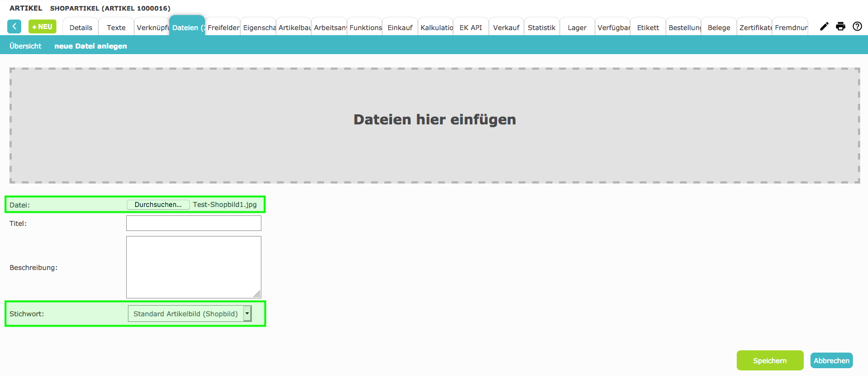Click the printer icon
This screenshot has height=376, width=868.
coord(841,26)
